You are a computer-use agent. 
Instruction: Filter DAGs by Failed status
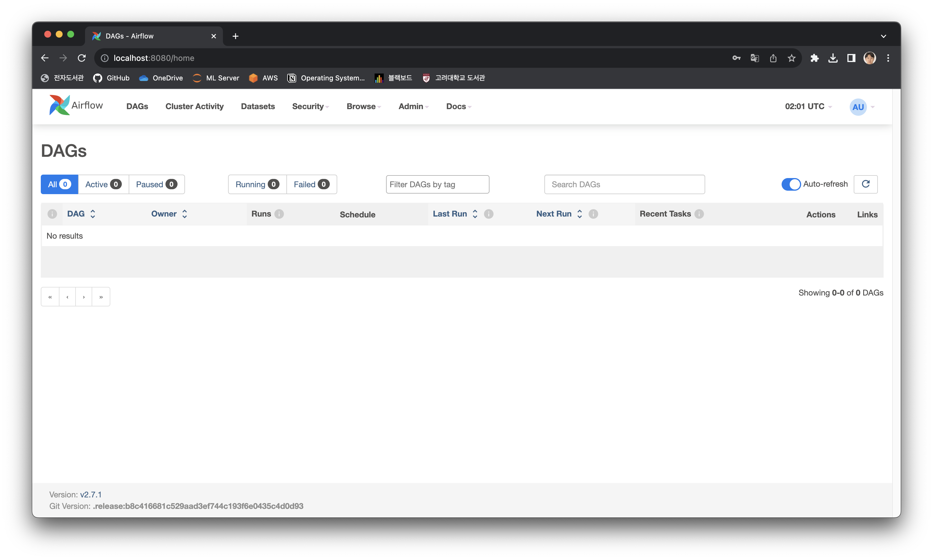click(311, 185)
